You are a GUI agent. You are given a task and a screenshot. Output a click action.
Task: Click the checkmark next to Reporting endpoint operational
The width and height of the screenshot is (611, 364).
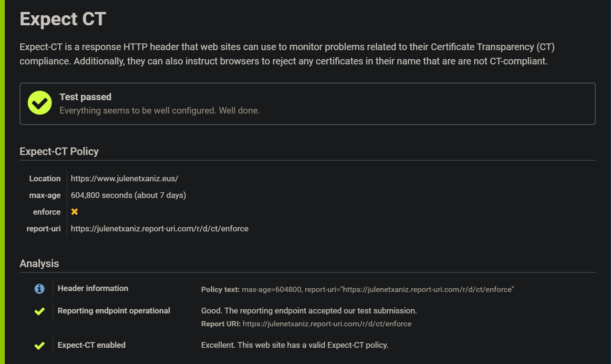[x=40, y=312]
